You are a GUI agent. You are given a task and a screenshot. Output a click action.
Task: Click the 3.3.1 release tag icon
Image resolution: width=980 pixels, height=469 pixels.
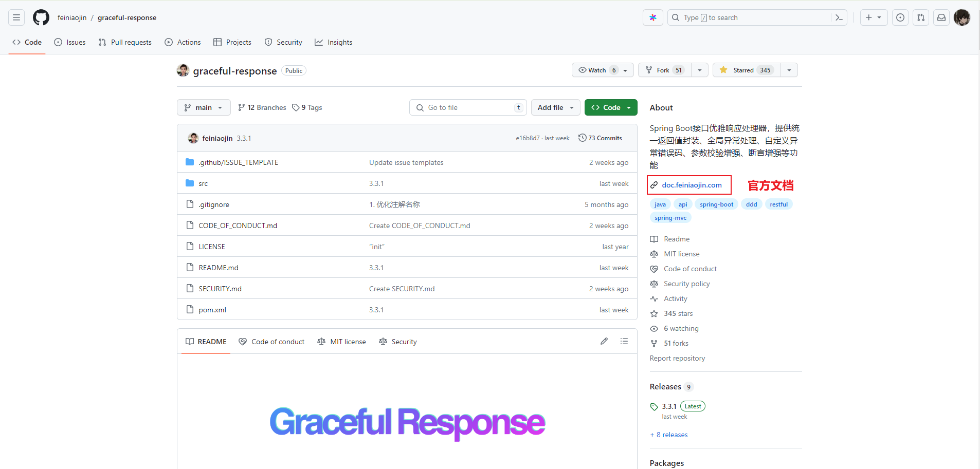[x=654, y=407]
